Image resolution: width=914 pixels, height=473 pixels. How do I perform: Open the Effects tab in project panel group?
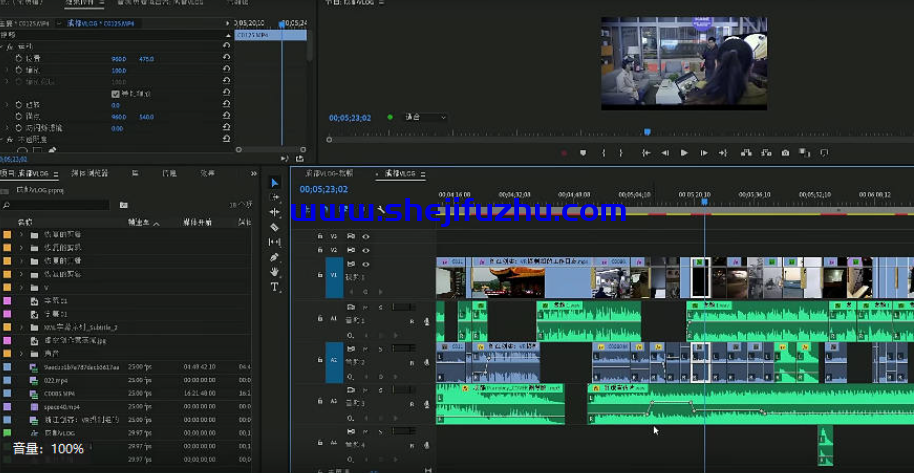pos(208,173)
